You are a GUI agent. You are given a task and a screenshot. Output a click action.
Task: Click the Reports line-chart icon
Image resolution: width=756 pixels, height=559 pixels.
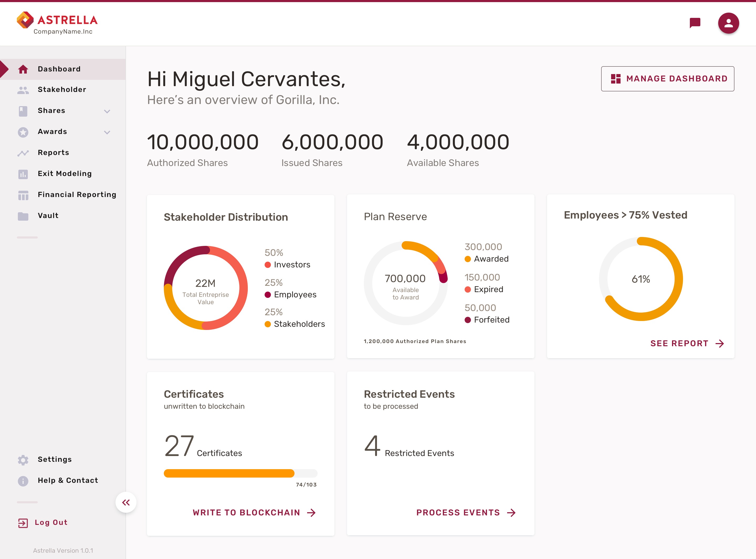pyautogui.click(x=23, y=153)
